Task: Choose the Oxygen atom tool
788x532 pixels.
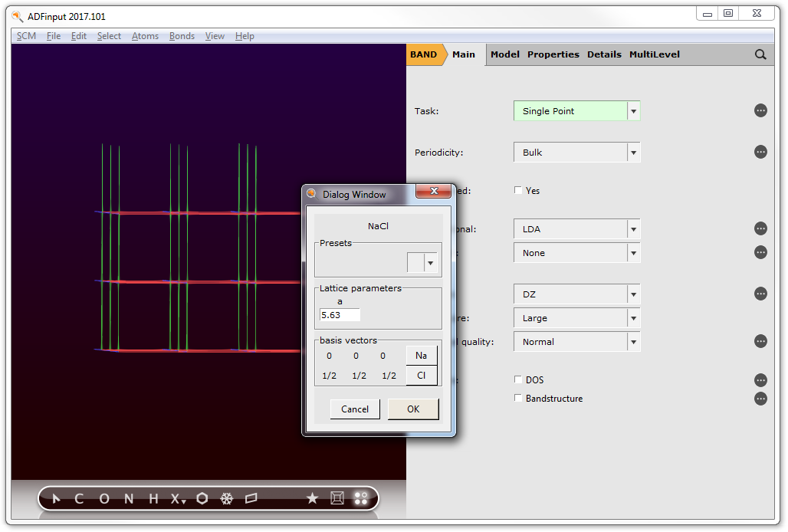Action: (x=104, y=499)
